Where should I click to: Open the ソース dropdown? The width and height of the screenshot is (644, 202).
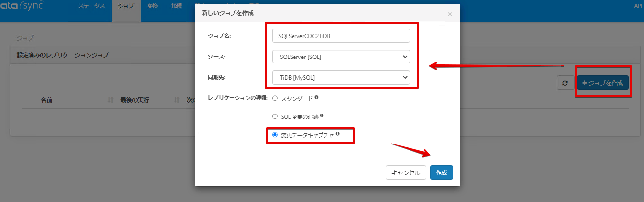pos(341,57)
